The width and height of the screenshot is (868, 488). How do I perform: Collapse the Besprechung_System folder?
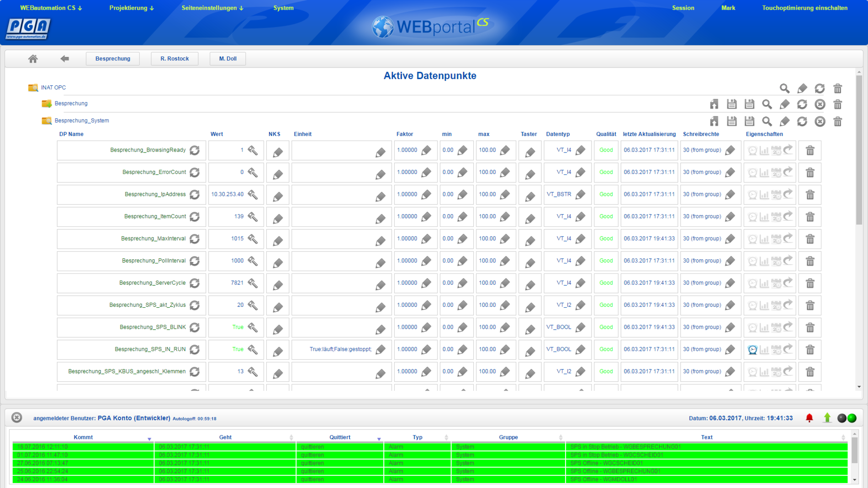point(47,121)
